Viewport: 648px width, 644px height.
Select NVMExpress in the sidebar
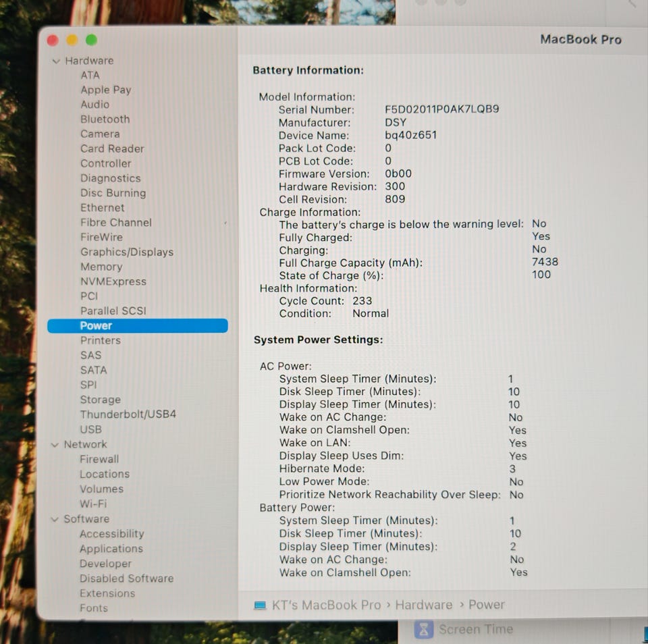(113, 281)
